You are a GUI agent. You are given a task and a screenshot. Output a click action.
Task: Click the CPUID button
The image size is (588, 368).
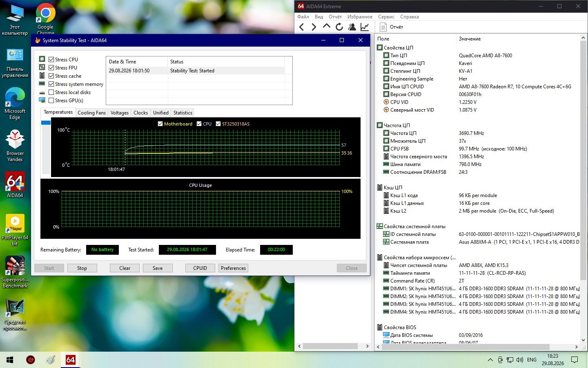[200, 268]
